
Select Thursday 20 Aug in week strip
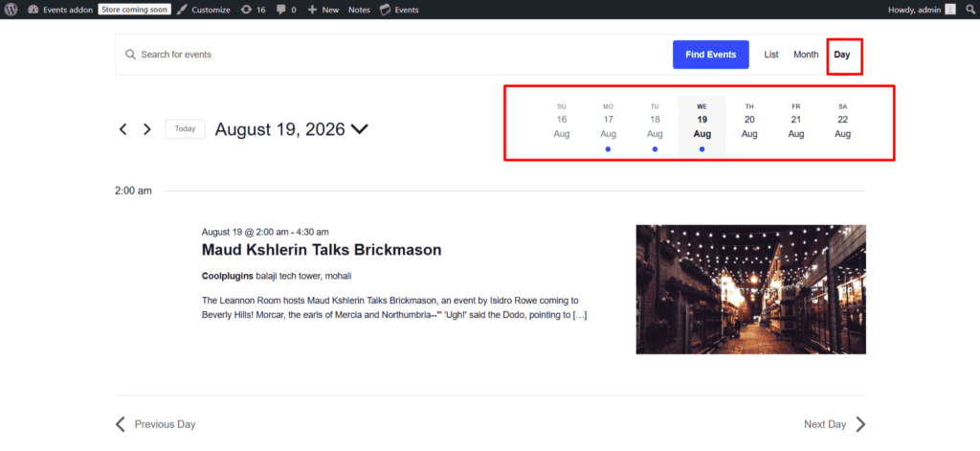pos(748,122)
